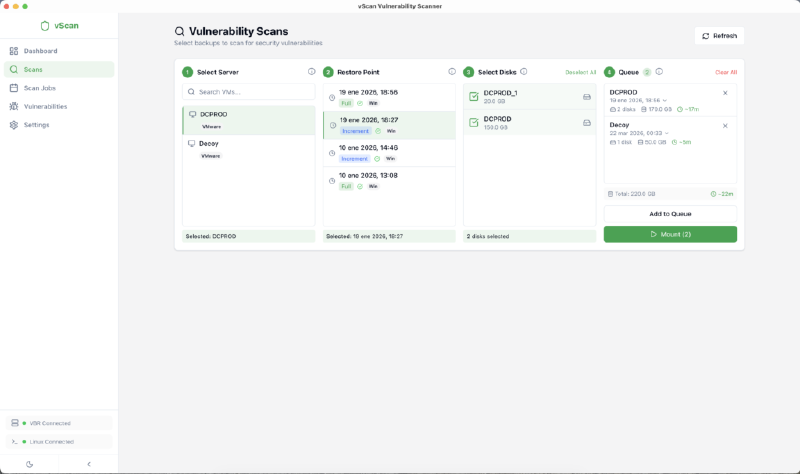Screen dimensions: 800x474
Task: Remove Decoy from the queue
Action: tap(725, 126)
